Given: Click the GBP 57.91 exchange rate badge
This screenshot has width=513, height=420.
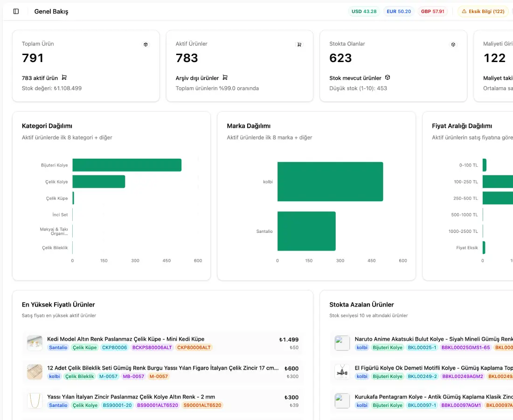Looking at the screenshot, I should click(432, 12).
